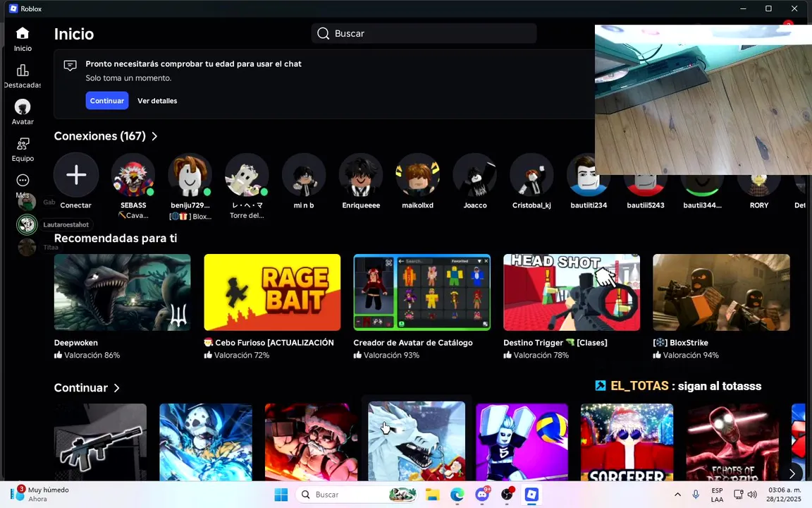This screenshot has width=812, height=508.
Task: Expand the Conexiones (167) chevron
Action: coord(154,136)
